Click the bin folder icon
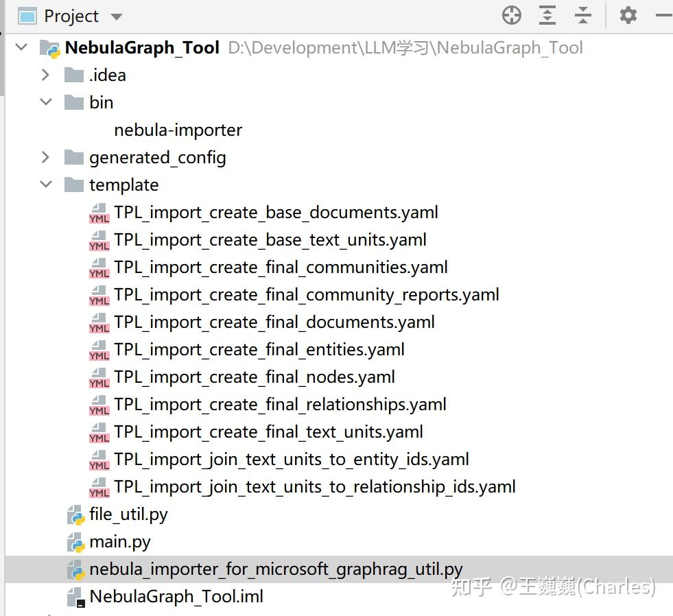The image size is (673, 616). pos(73,102)
